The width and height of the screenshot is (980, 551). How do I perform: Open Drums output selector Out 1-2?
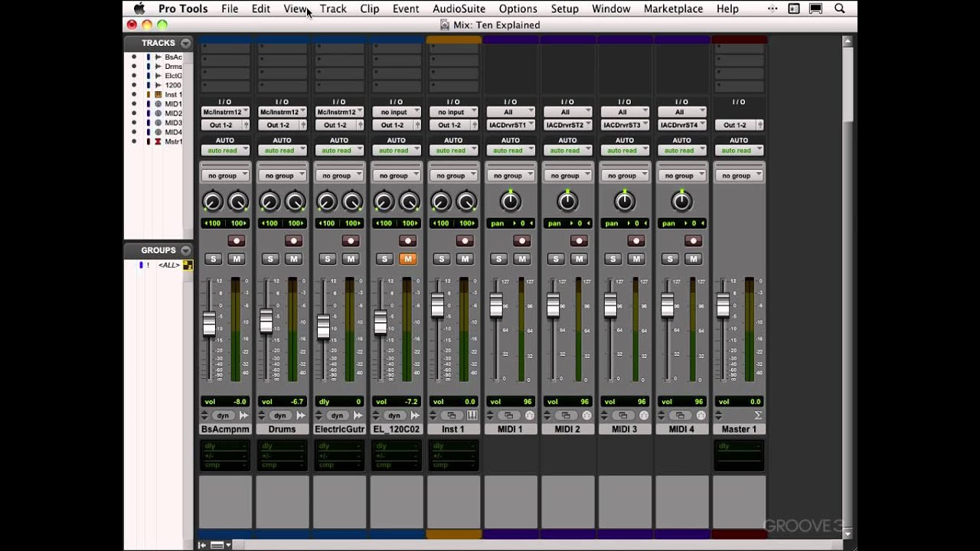point(283,125)
